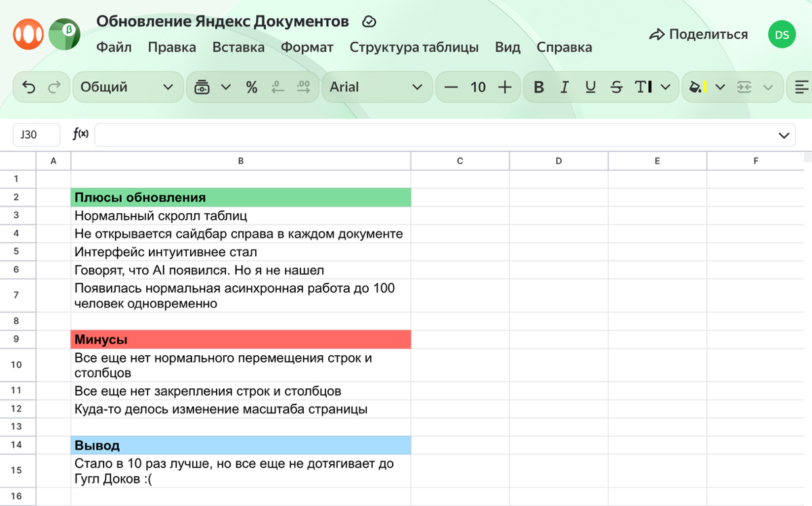This screenshot has height=506, width=812.
Task: Select cell Нормальный скролл таблиц
Action: pos(241,216)
